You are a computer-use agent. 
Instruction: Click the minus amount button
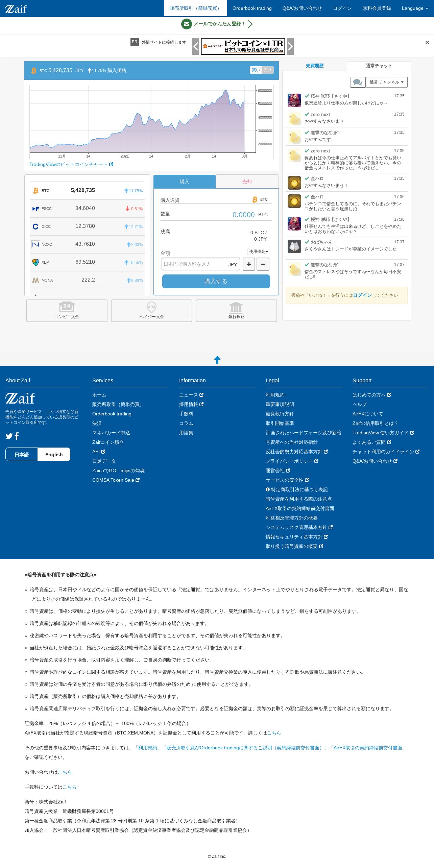263,264
